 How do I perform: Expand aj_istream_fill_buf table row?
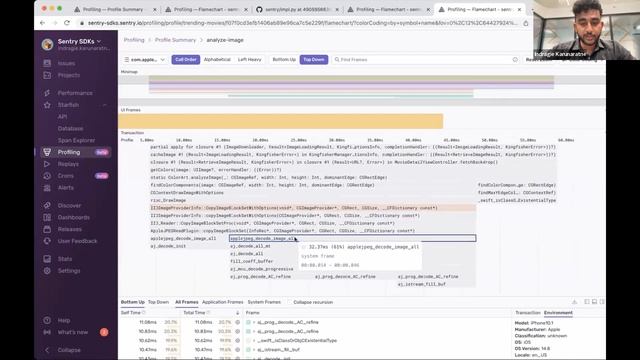click(254, 350)
